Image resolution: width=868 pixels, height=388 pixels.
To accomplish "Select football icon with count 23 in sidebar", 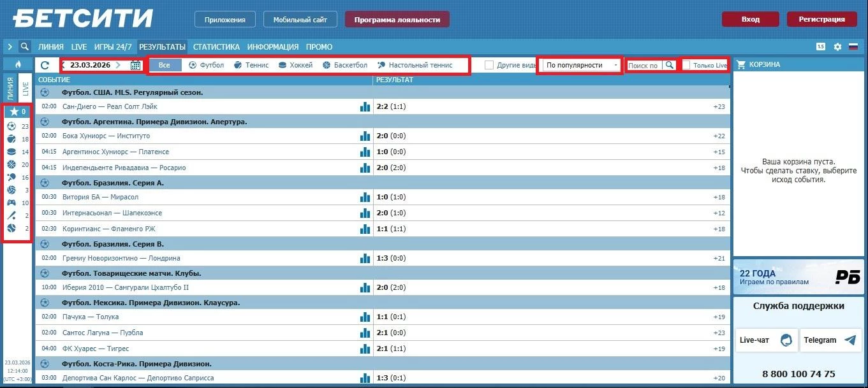I will [x=11, y=126].
